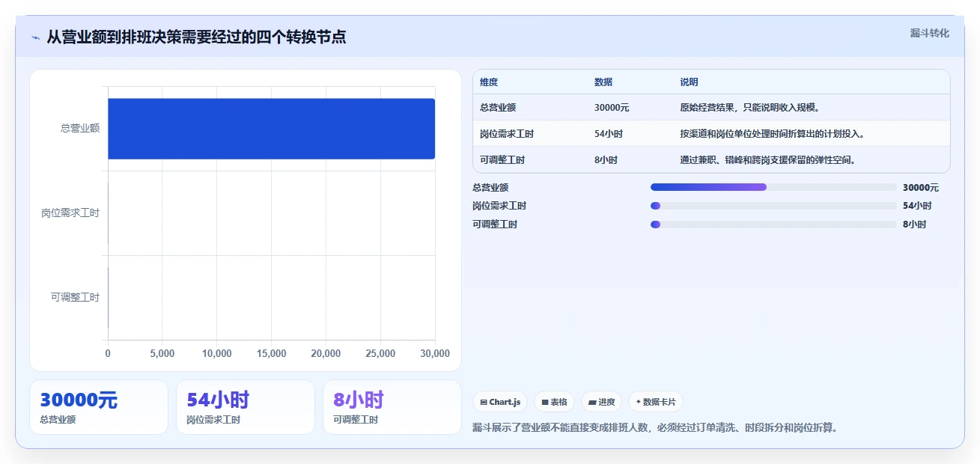The height and width of the screenshot is (464, 980).
Task: Click the 5,000 x-axis tick label
Action: pos(162,354)
